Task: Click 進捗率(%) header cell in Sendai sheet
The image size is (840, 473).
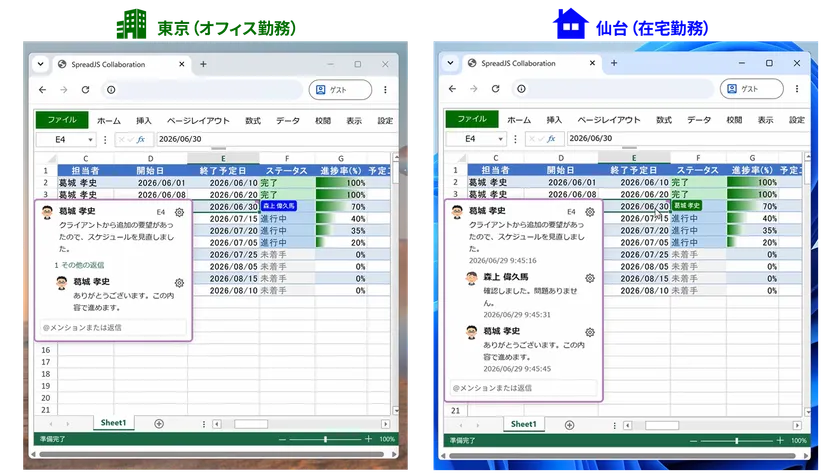Action: (752, 170)
